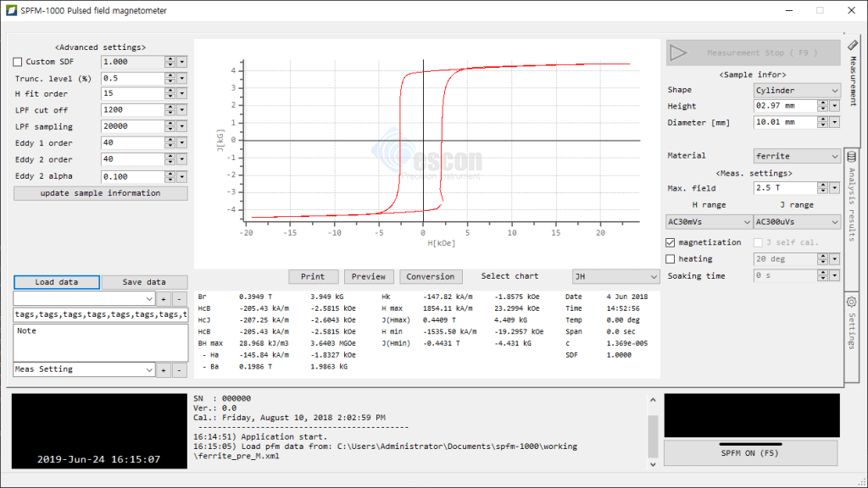Click the gear icon on Settings tab
868x488 pixels.
click(x=852, y=302)
